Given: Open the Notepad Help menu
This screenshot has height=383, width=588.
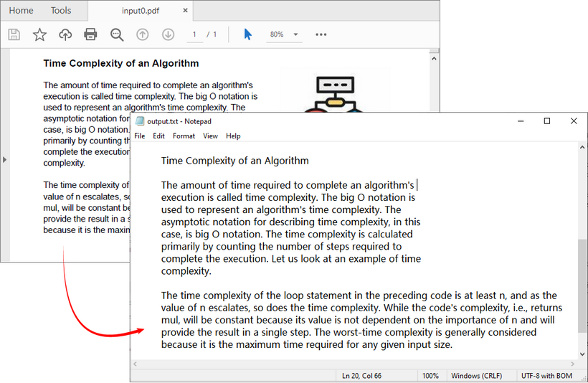Looking at the screenshot, I should pyautogui.click(x=233, y=136).
